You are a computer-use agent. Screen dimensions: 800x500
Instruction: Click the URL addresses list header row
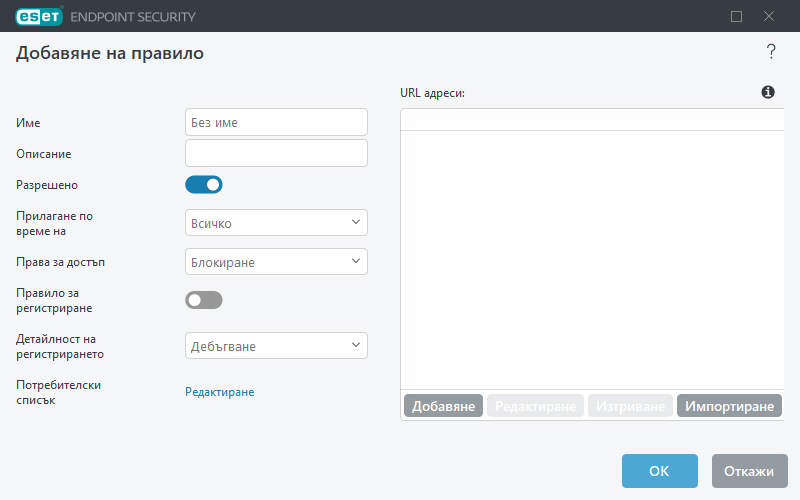[592, 120]
